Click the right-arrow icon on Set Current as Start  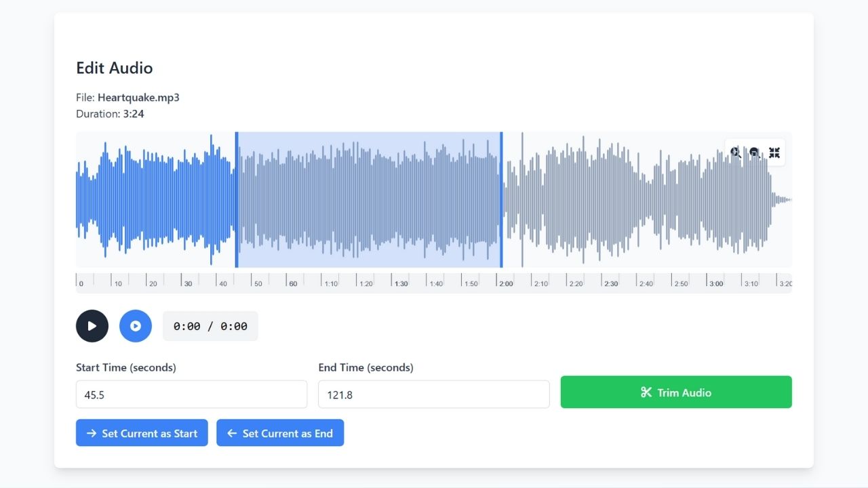point(92,433)
